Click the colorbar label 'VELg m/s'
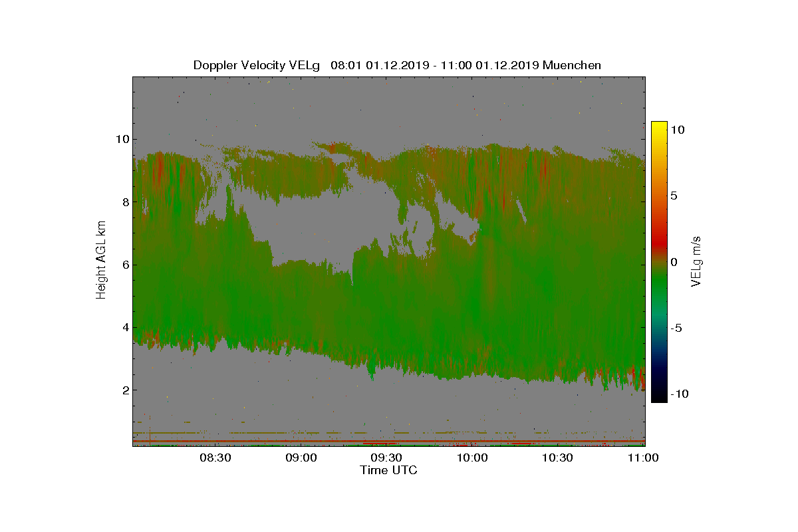This screenshot has height=532, width=798. click(696, 261)
